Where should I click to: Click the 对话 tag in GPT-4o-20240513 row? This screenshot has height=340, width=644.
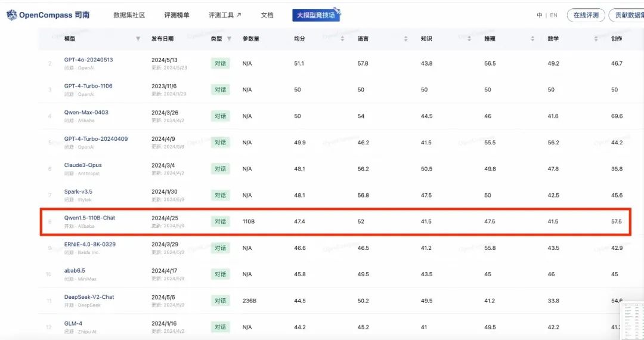221,64
